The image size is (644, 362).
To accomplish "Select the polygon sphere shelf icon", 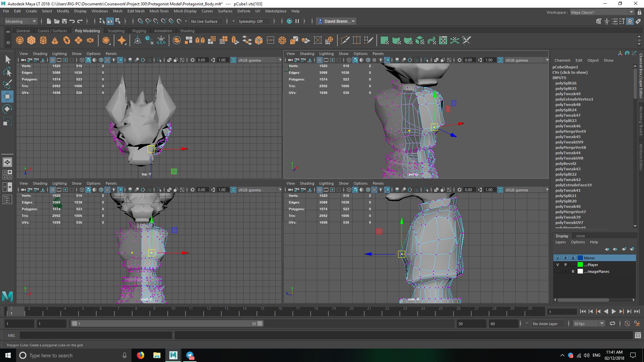I will (x=20, y=41).
